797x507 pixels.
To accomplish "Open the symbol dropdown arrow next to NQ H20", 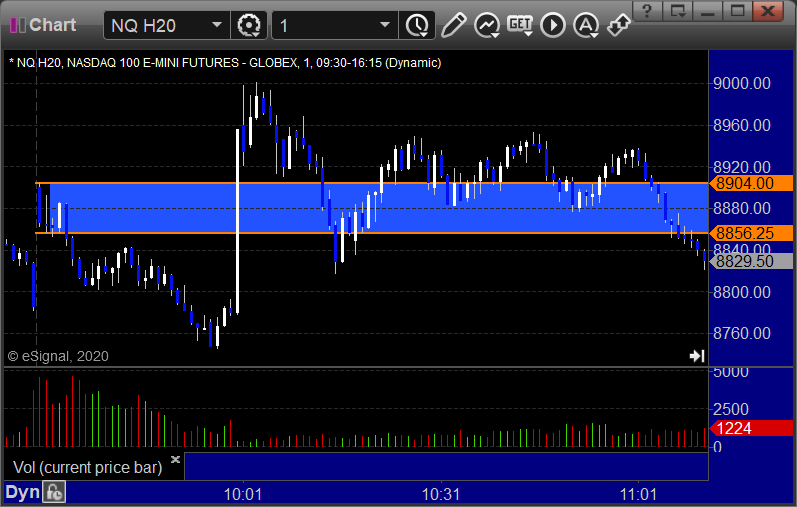I will [217, 25].
